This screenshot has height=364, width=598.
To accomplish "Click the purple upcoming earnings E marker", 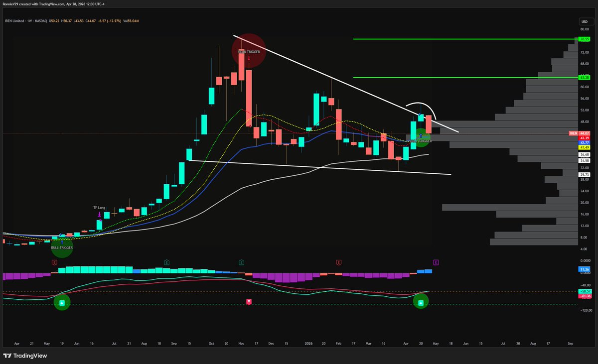I will click(436, 262).
